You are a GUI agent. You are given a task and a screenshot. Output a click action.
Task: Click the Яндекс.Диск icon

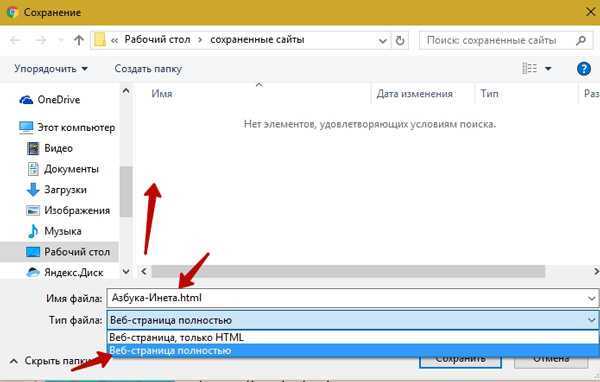(x=33, y=273)
